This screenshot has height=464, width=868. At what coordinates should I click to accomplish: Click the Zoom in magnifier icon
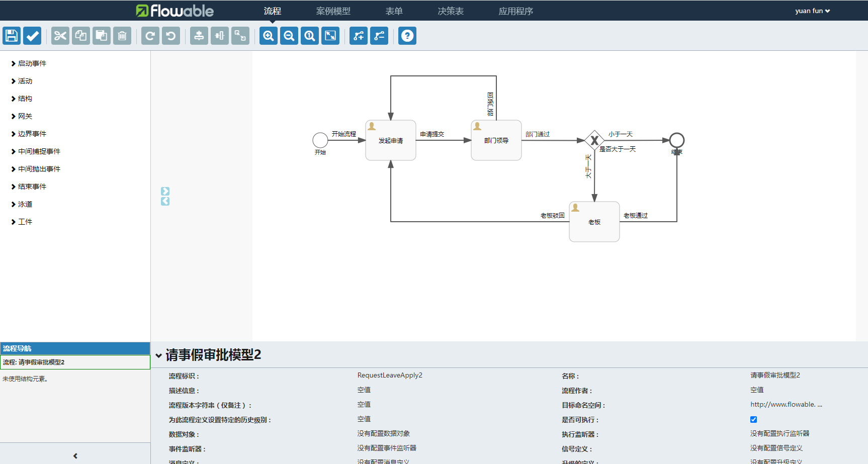[x=269, y=36]
